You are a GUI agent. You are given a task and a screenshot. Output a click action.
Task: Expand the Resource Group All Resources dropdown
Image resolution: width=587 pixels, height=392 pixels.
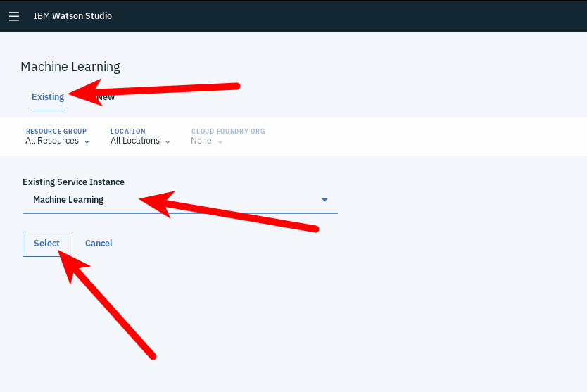coord(57,141)
